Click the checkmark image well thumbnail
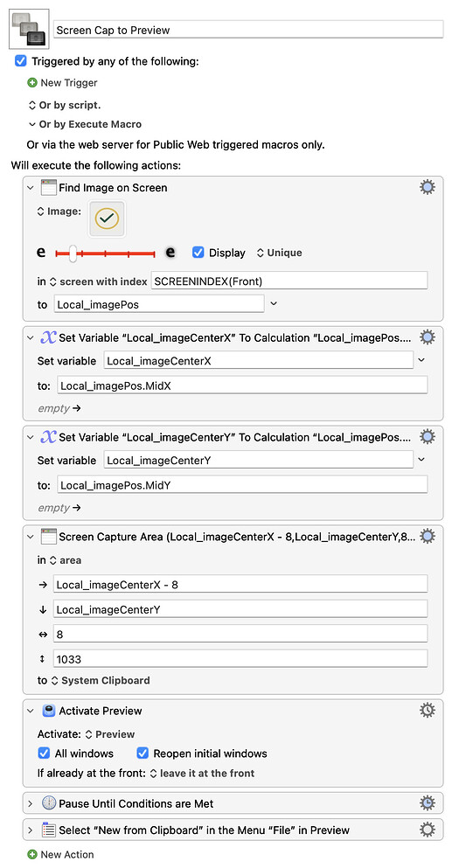This screenshot has width=452, height=868. click(107, 219)
